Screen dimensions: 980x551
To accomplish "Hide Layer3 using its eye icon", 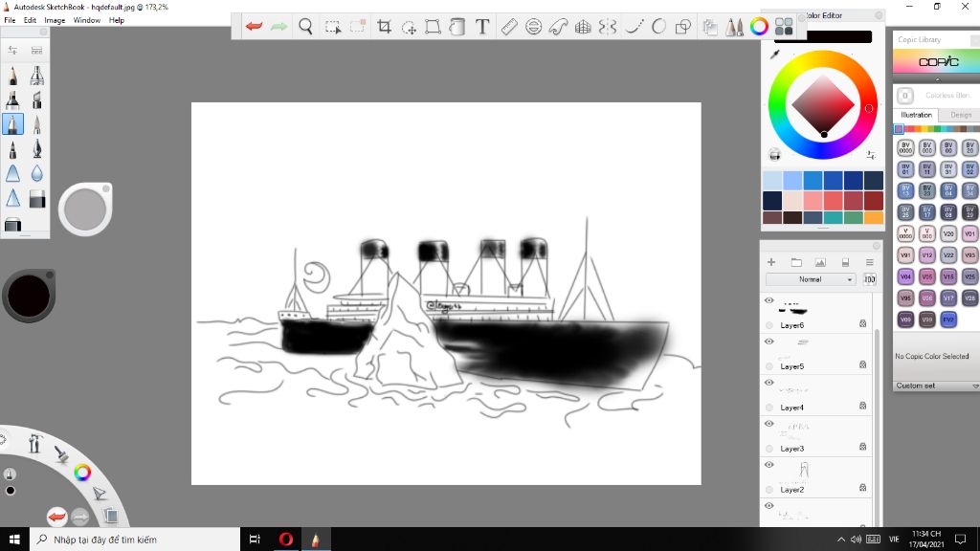I will [769, 424].
